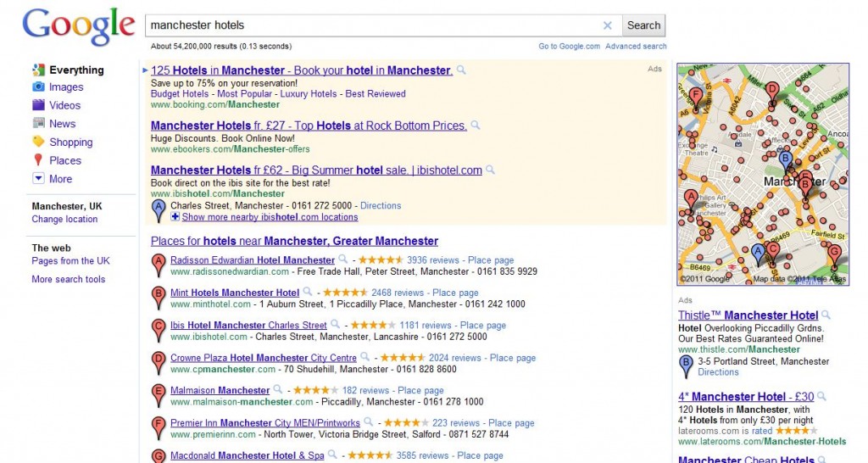Screen dimensions: 868x463
Task: Preview Premier Inn result with magnifier icon
Action: pos(368,422)
